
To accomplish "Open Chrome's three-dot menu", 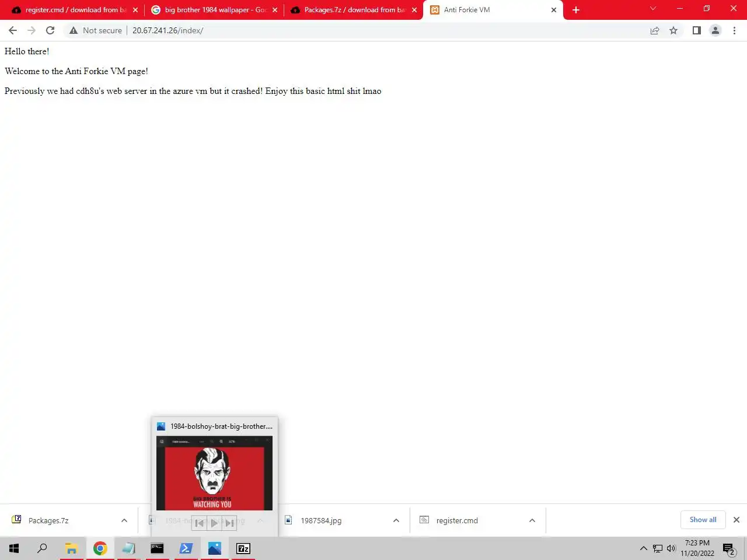I will click(734, 30).
